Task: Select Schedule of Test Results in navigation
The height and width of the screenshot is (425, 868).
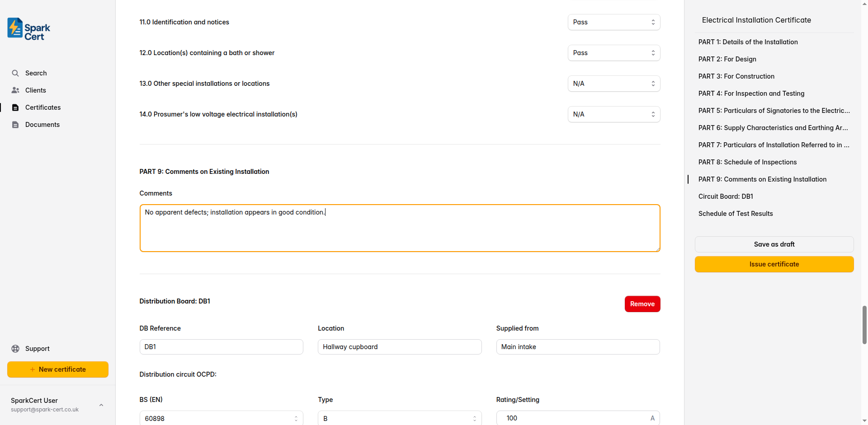Action: 736,213
